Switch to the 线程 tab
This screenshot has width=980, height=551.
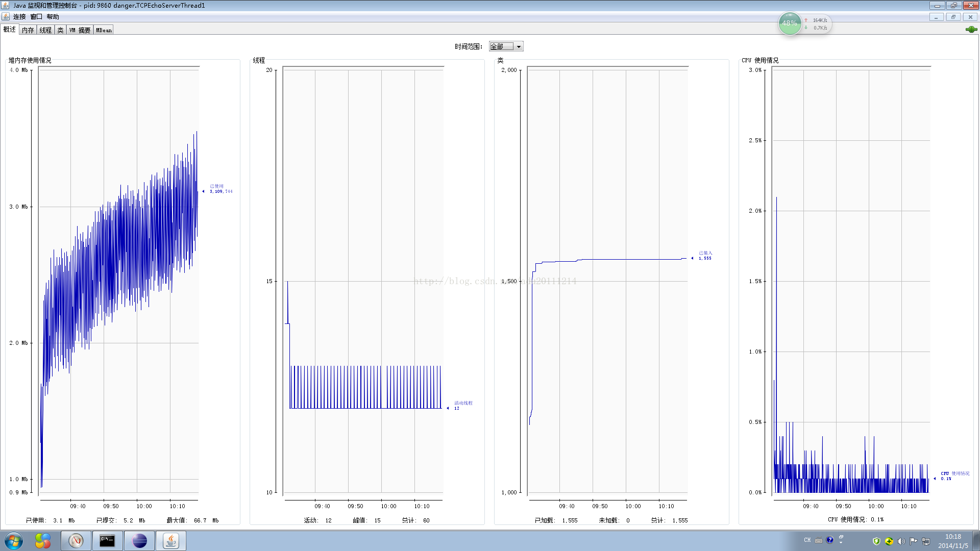[x=45, y=30]
